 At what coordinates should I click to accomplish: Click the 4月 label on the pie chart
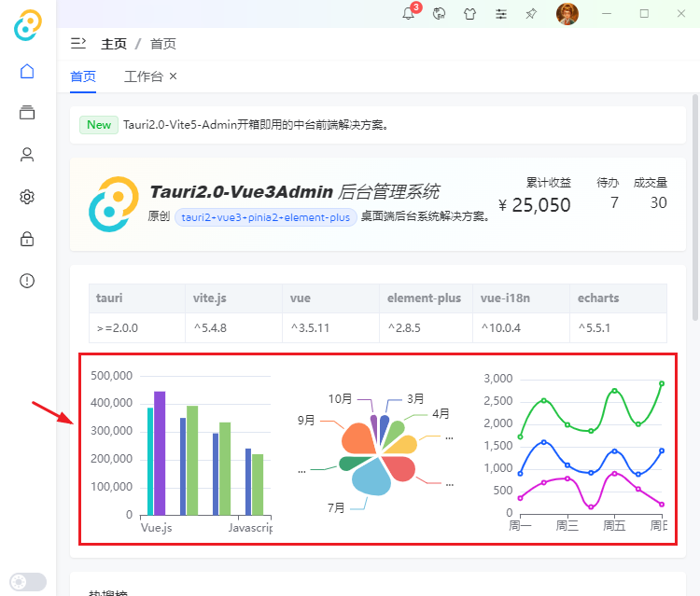click(441, 413)
